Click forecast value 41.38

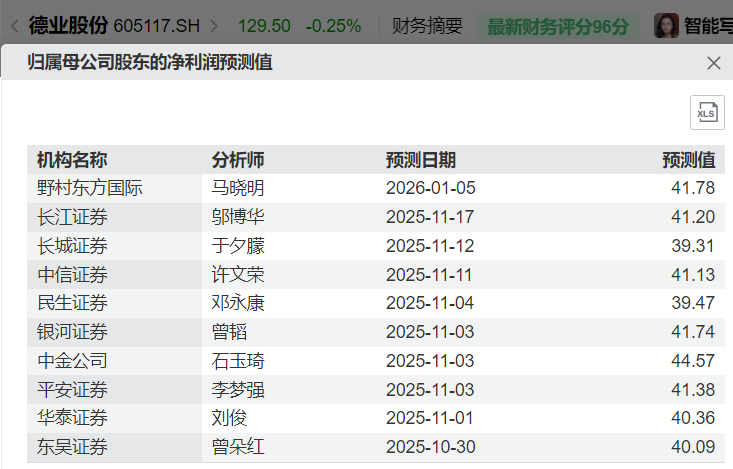coord(693,390)
